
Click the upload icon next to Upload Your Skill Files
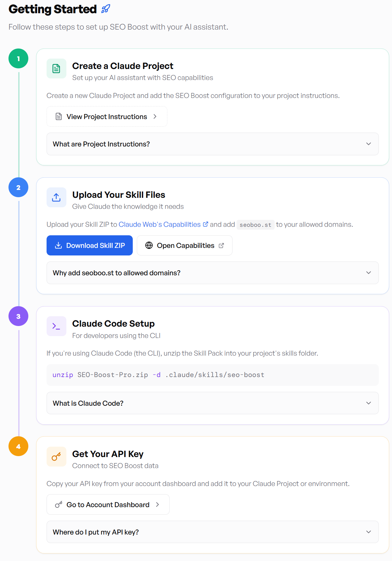pos(56,197)
